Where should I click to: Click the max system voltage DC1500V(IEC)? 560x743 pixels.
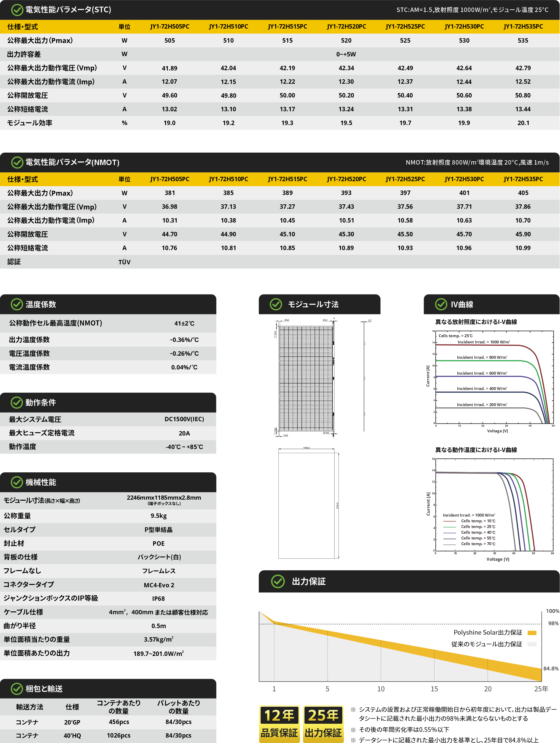tap(184, 419)
